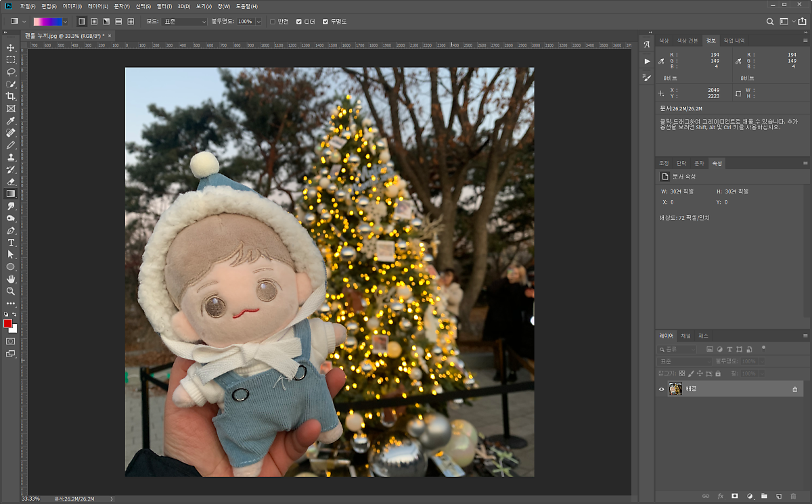Uncheck the 디더 (Dither) checkbox
The width and height of the screenshot is (812, 504).
[x=300, y=22]
